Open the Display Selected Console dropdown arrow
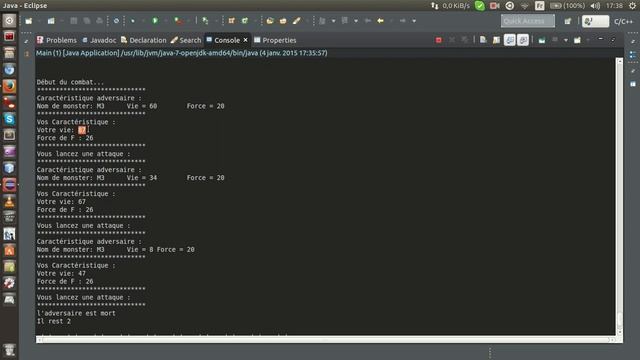 [566, 40]
